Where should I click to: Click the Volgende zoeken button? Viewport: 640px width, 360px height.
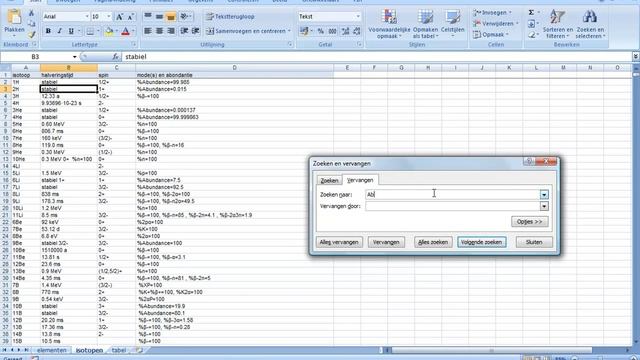pos(482,242)
